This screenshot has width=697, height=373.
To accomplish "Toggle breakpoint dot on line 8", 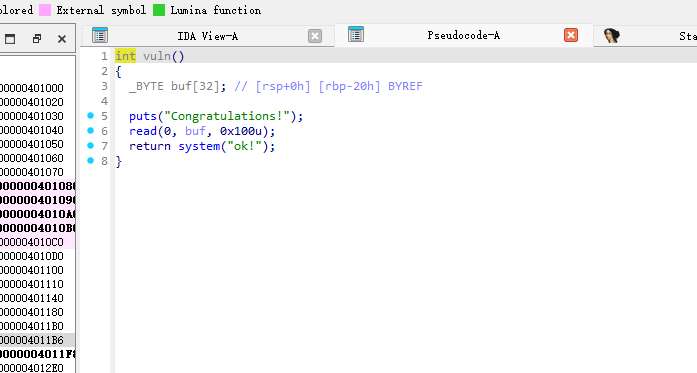I will click(91, 160).
